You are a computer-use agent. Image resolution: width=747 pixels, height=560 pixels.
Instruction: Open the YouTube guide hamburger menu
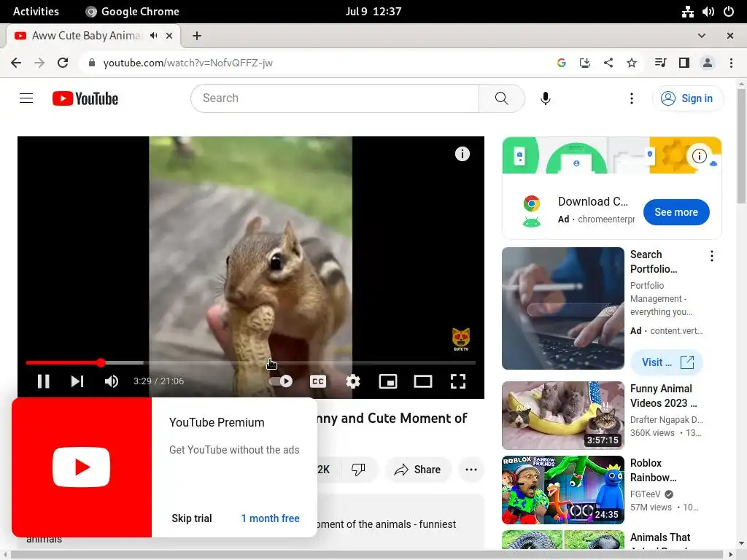tap(26, 98)
